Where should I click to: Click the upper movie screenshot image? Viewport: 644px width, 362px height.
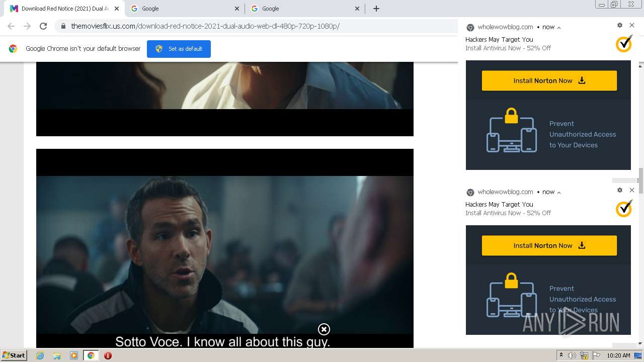[225, 99]
